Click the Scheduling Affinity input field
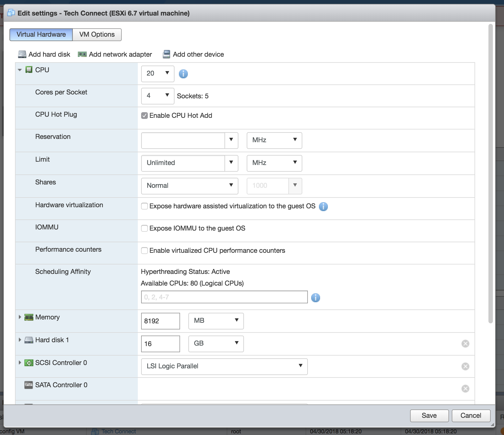 coord(224,297)
